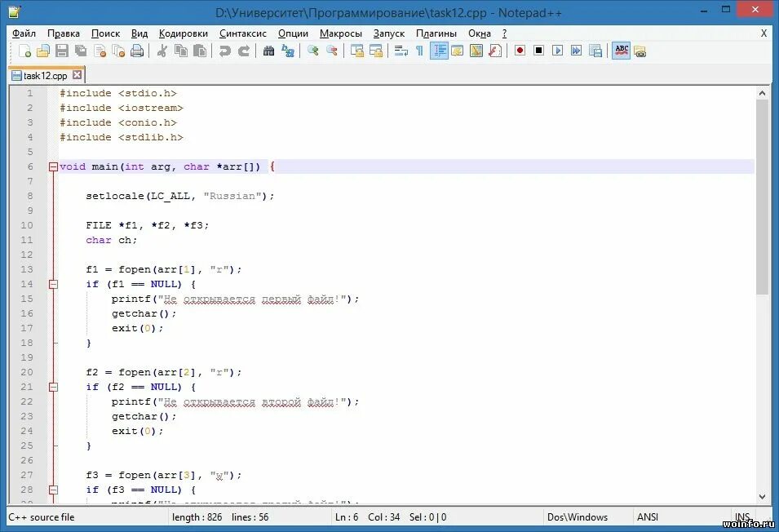This screenshot has height=532, width=779.
Task: Click the vertical scrollbar thumb
Action: 762,197
